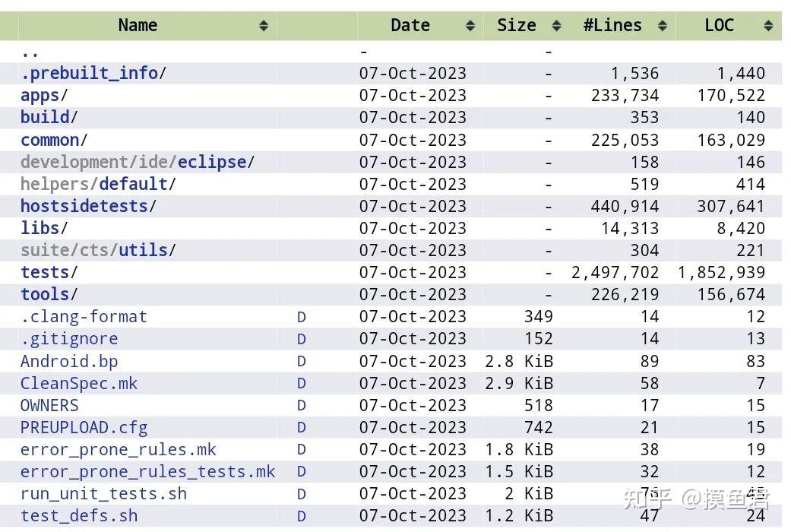
Task: Open the tools directory
Action: tap(45, 294)
